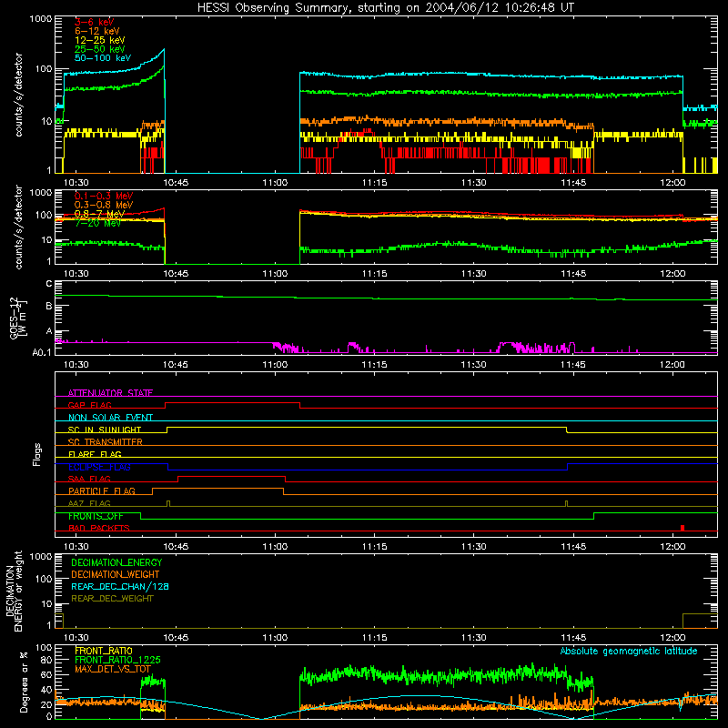Click the B tick label on GOES axis

[x=49, y=307]
